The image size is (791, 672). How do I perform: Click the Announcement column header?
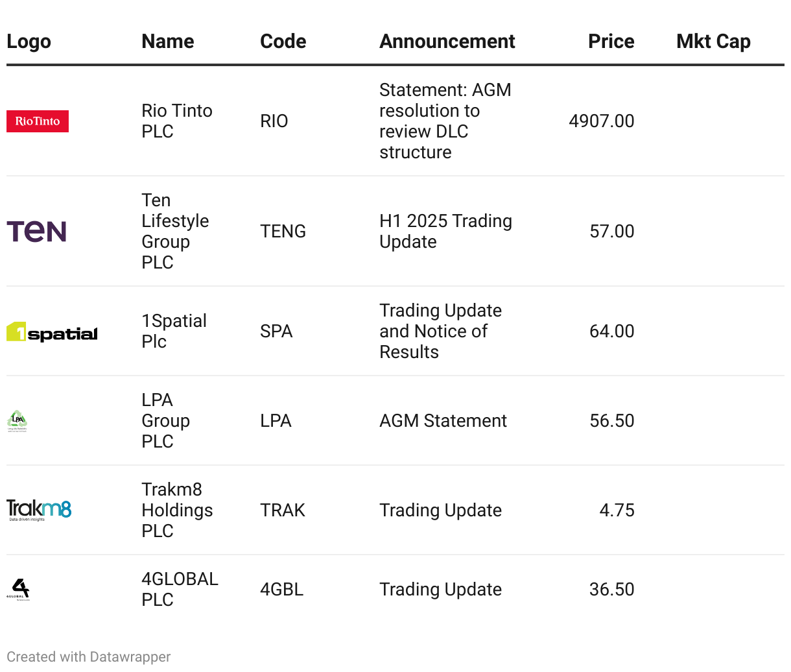pyautogui.click(x=447, y=42)
